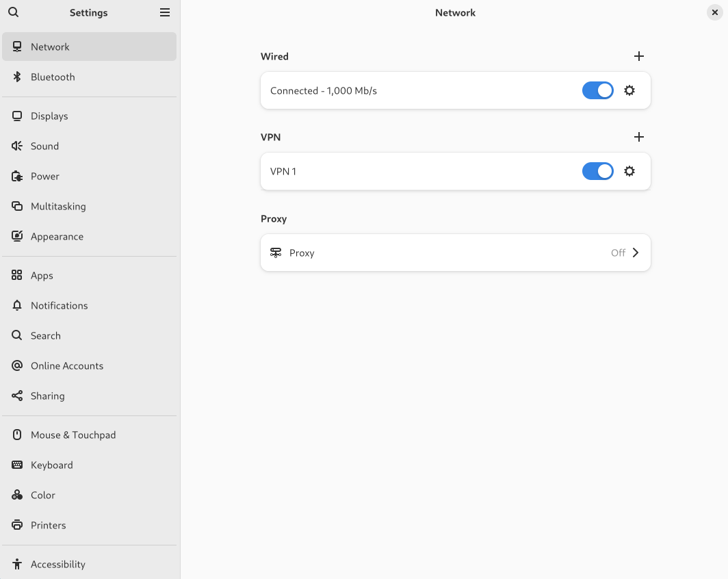Go to Notifications settings

click(x=89, y=305)
